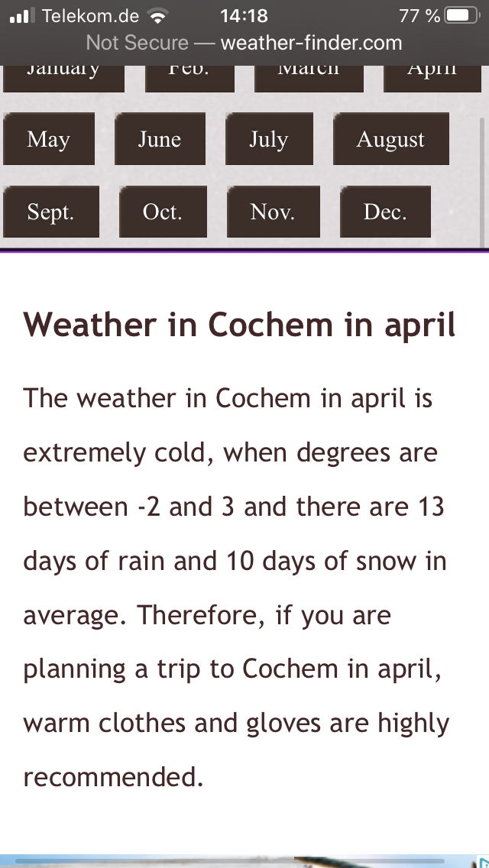Open the Sept. weather button
Viewport: 489px width, 868px height.
51,212
